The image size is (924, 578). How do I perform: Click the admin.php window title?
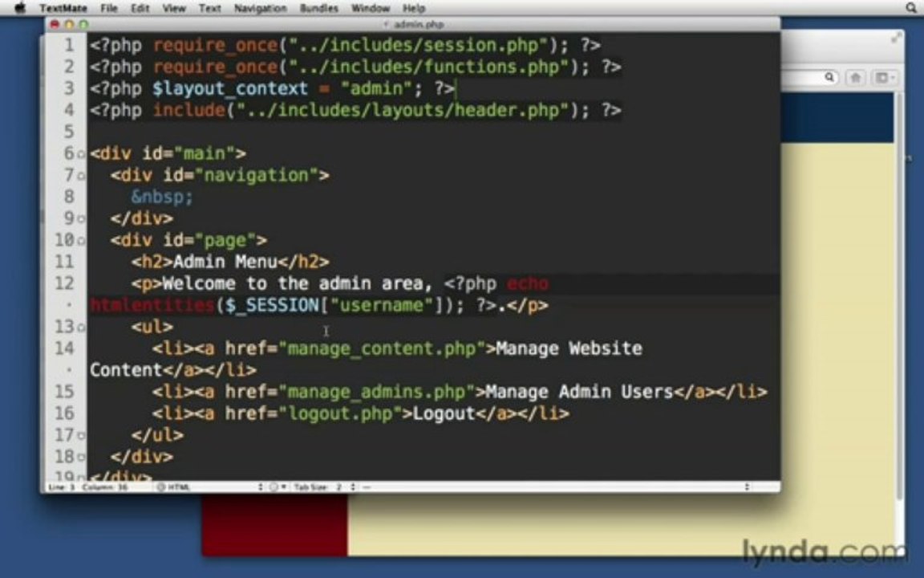pos(419,24)
